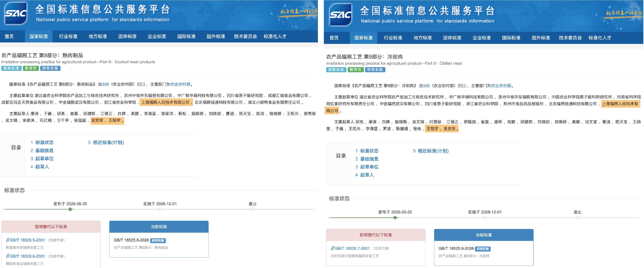Click the 实施于 2026-12-01 timeline dot, 熟肉制品 page
Image resolution: width=644 pixels, height=268 pixels.
(x=160, y=209)
